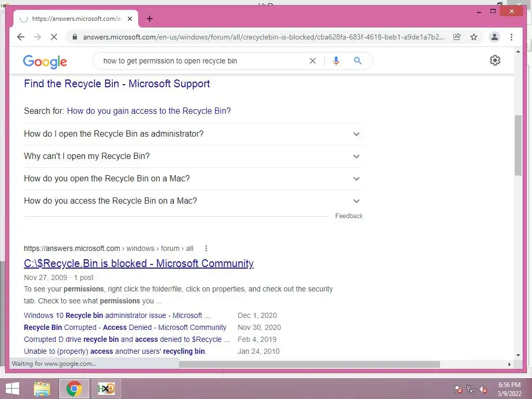Stop loading the page
Screen dimensions: 532x399
pos(54,37)
